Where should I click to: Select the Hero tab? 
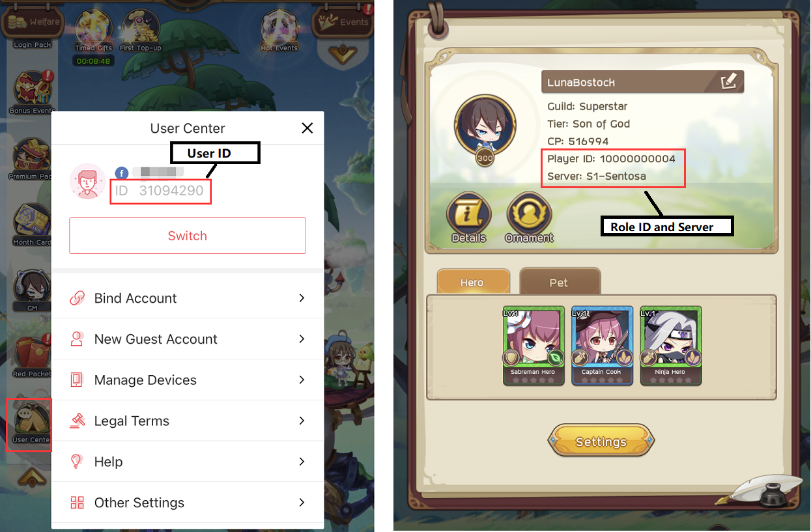[473, 282]
